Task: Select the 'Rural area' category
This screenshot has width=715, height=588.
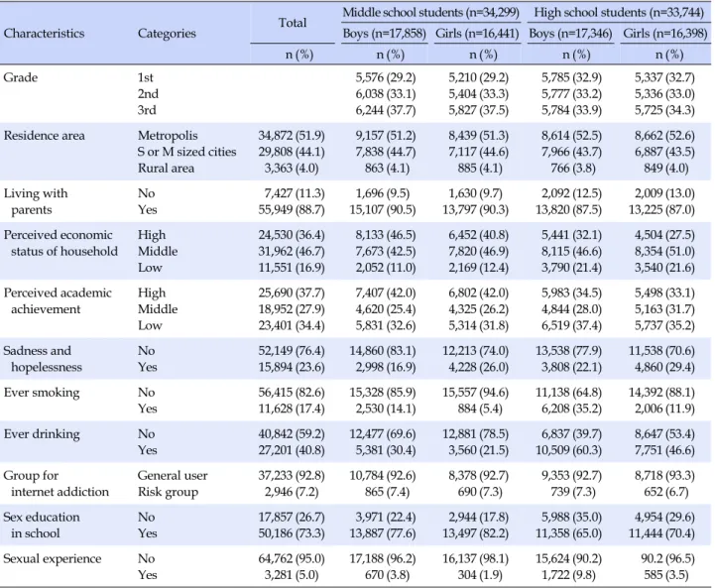Action: (x=166, y=168)
